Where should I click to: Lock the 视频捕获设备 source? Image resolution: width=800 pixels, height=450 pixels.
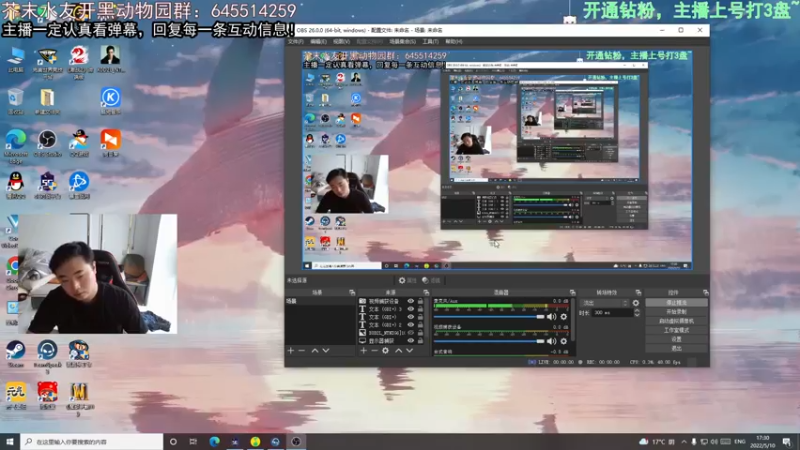point(420,302)
